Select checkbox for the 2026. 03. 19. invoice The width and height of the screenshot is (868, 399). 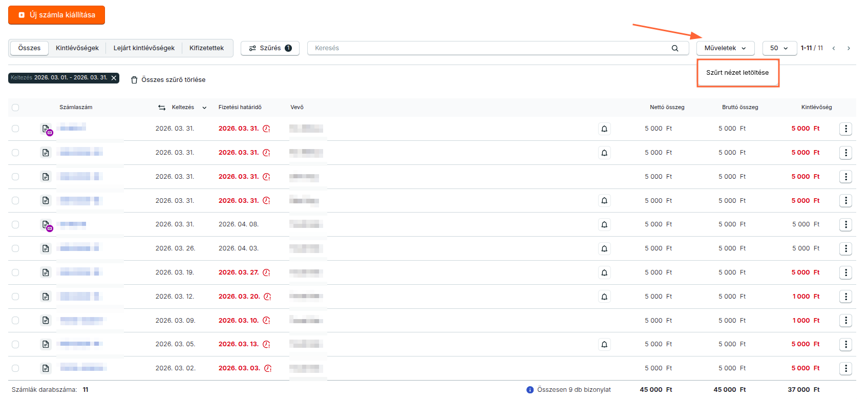coord(15,272)
